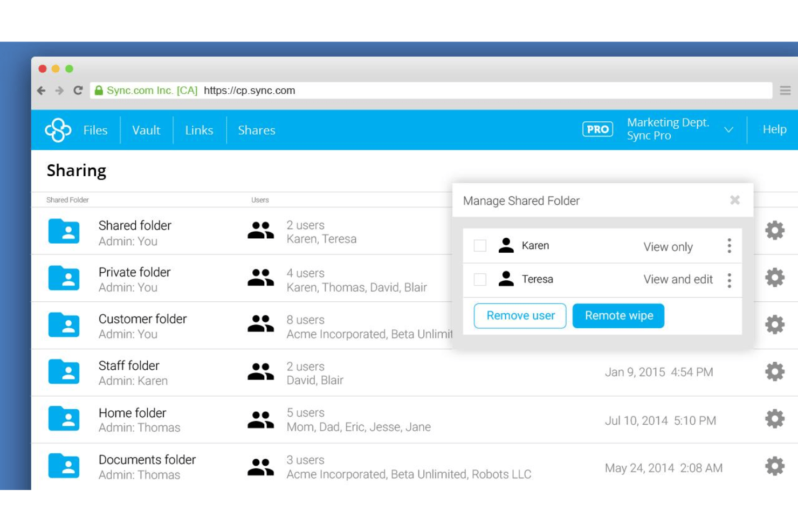This screenshot has width=798, height=532.
Task: Open settings gear for Private folder
Action: click(x=775, y=278)
